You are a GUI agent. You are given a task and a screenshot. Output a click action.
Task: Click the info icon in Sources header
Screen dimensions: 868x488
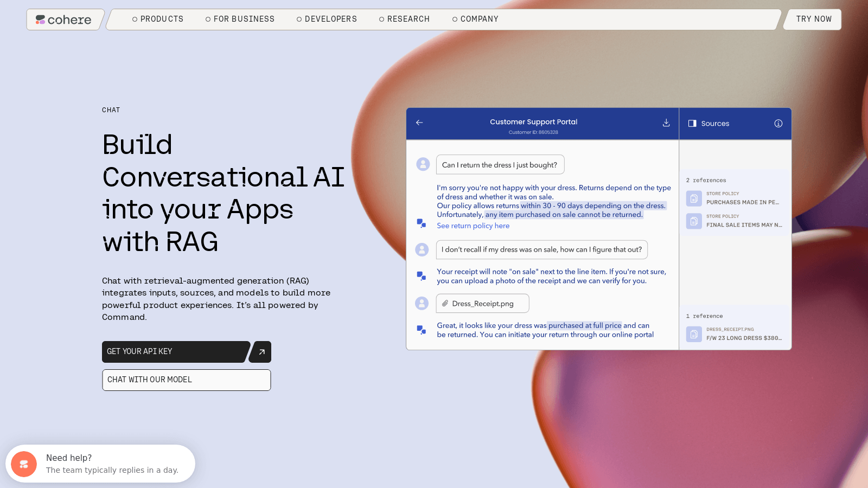[778, 124]
